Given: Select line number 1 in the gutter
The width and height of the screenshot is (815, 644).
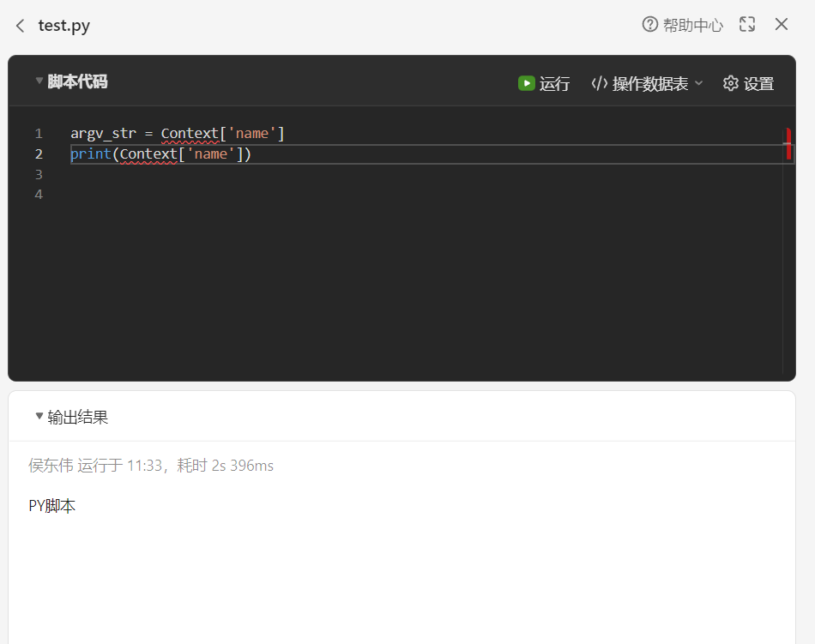Looking at the screenshot, I should 39,134.
